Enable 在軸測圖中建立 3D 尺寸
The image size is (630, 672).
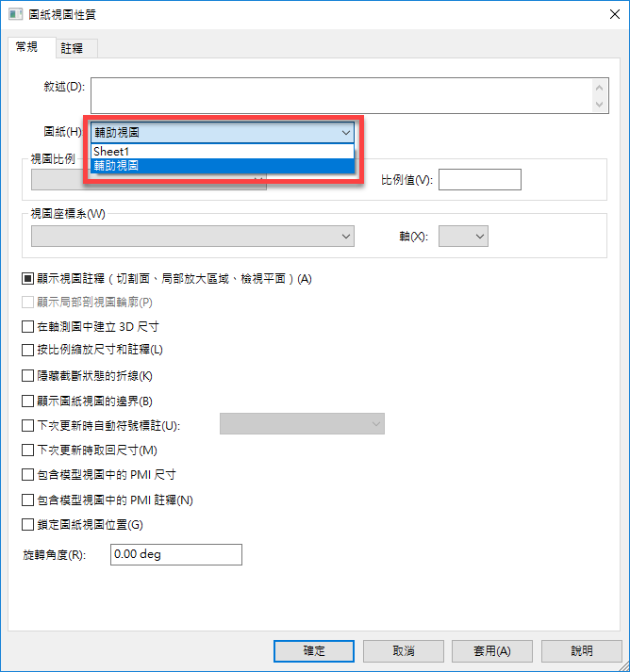coord(27,327)
